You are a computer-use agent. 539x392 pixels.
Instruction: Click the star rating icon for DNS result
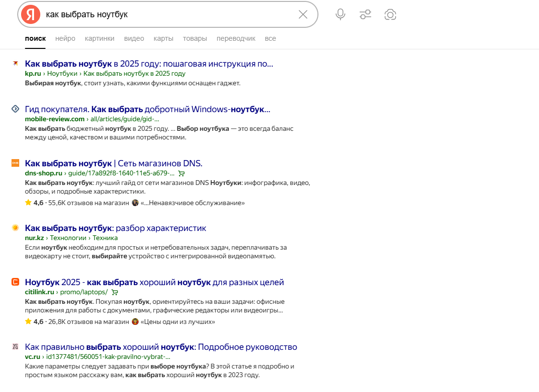(28, 202)
